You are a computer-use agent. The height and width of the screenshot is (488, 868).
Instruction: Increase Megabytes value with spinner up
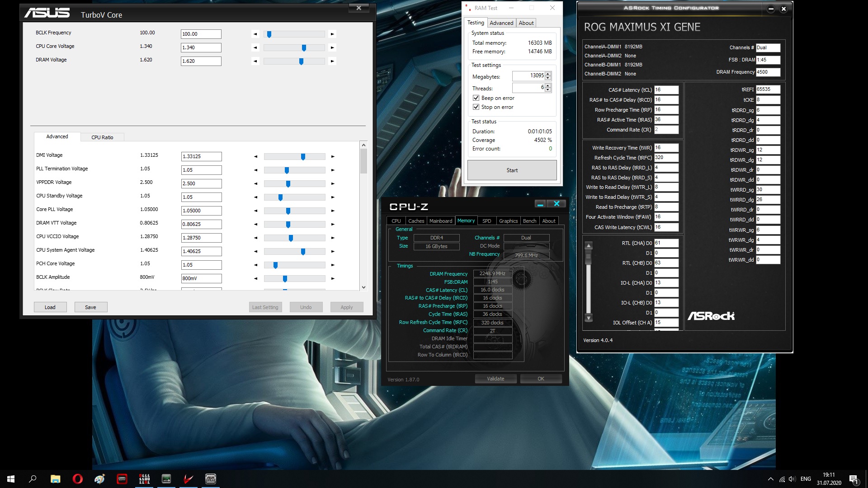(548, 74)
